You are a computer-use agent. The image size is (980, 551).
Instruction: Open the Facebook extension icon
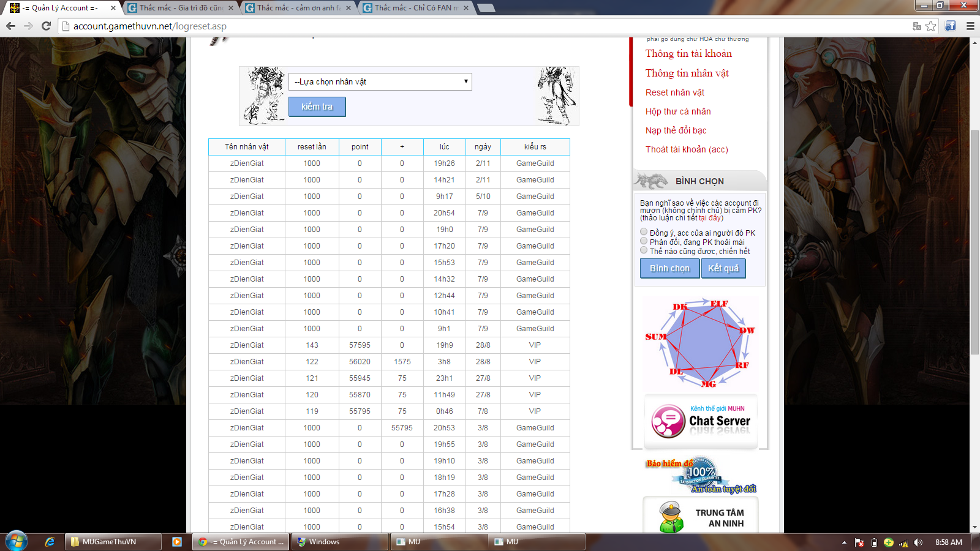point(951,26)
